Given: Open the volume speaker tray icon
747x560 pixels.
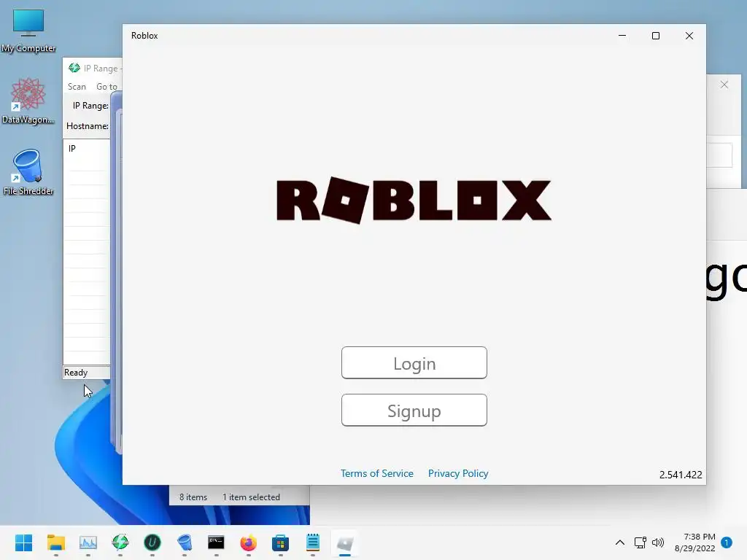Looking at the screenshot, I should pyautogui.click(x=658, y=542).
